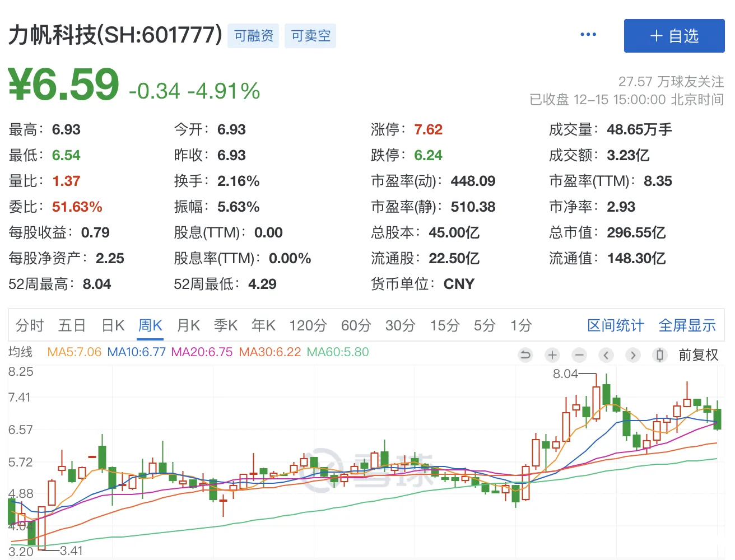Switch to the 五日 chart tab

pyautogui.click(x=72, y=325)
